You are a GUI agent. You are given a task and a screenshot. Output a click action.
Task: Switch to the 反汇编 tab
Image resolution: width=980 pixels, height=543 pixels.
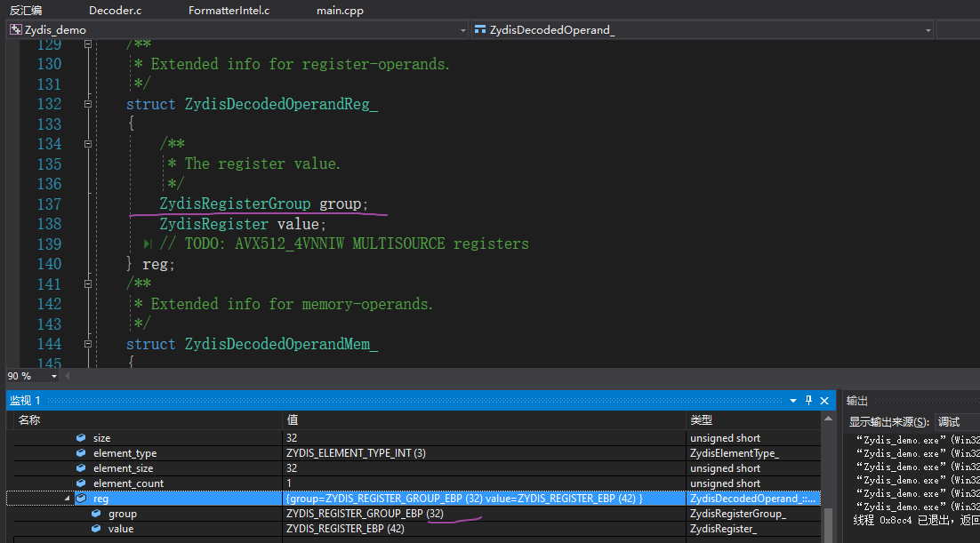[26, 10]
